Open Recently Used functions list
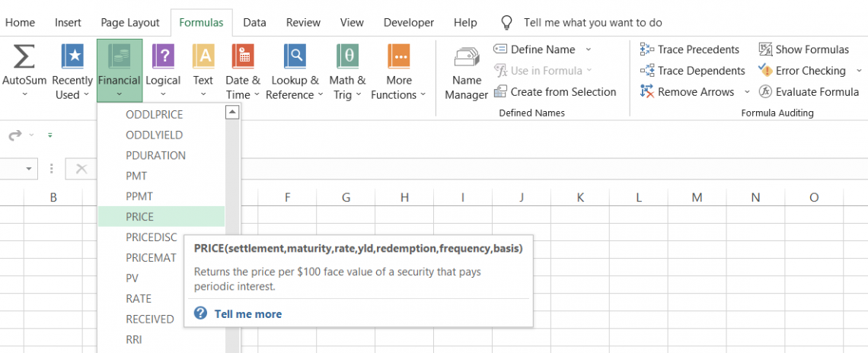The image size is (868, 353). [x=72, y=72]
